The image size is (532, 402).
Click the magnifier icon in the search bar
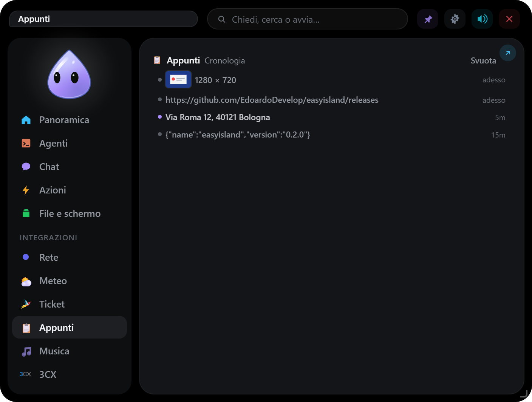pos(222,19)
